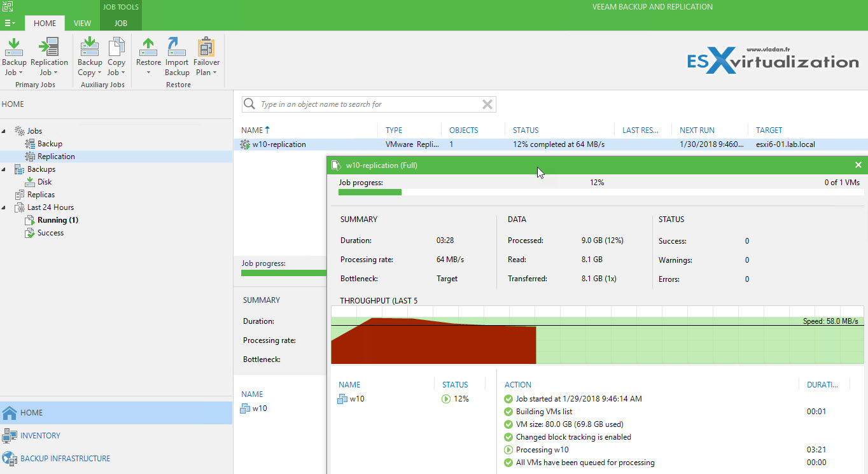
Task: Select w10 in the background details list
Action: pyautogui.click(x=254, y=408)
